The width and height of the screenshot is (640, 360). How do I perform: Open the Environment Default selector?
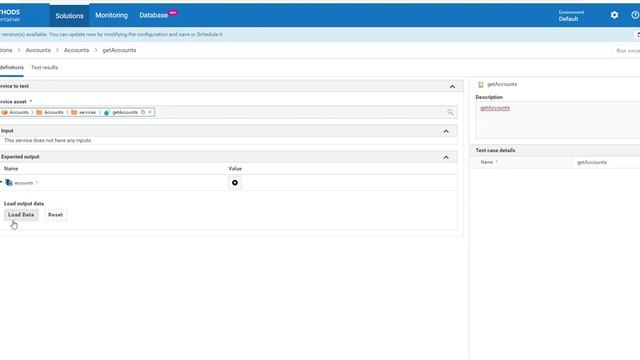tap(571, 16)
